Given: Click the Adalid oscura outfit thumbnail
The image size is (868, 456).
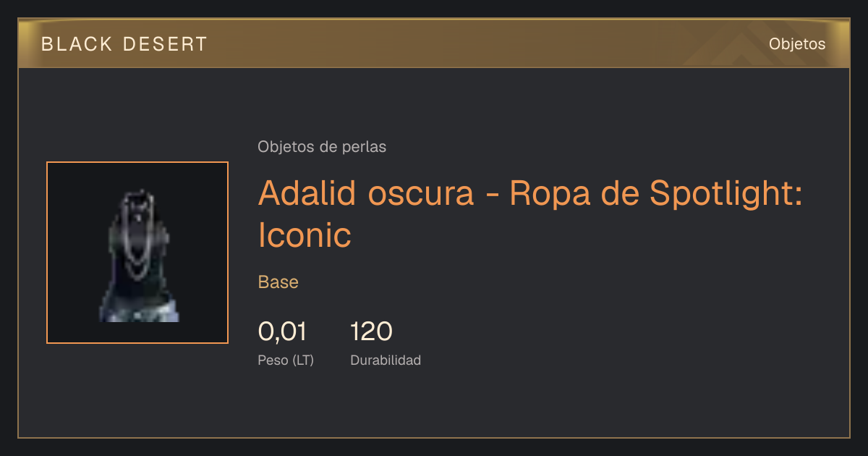Looking at the screenshot, I should point(137,253).
